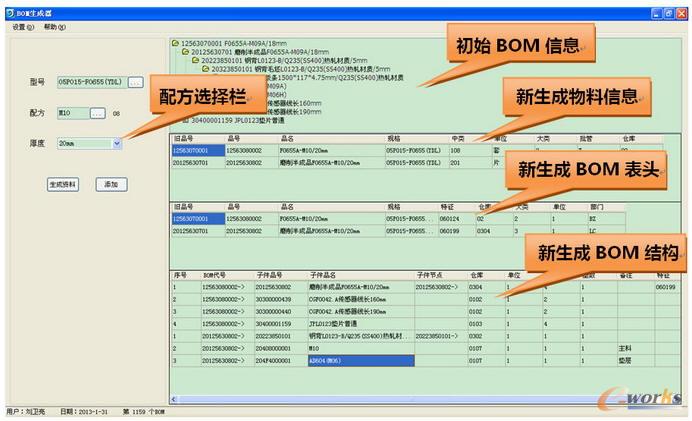Open the 厚度 dropdown list

(117, 144)
